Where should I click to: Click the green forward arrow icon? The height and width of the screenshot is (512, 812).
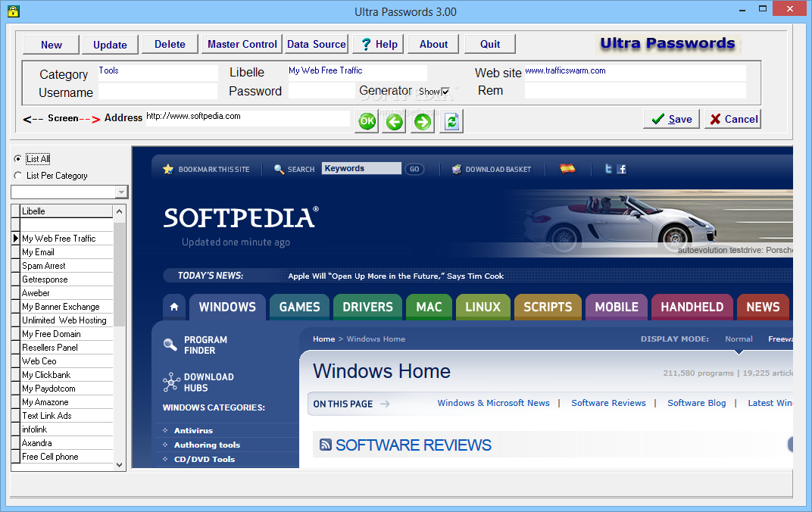(x=423, y=122)
